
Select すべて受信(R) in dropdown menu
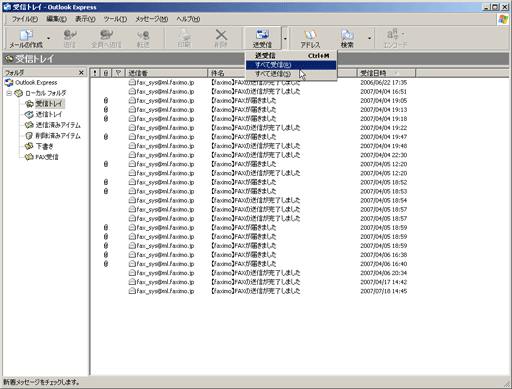click(x=291, y=65)
